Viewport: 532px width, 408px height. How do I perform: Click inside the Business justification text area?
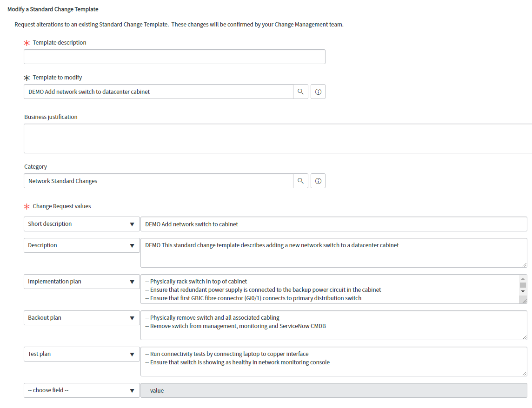click(x=274, y=138)
